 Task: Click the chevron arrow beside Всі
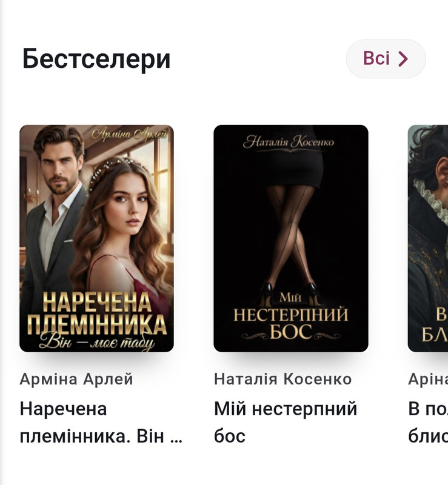point(403,59)
